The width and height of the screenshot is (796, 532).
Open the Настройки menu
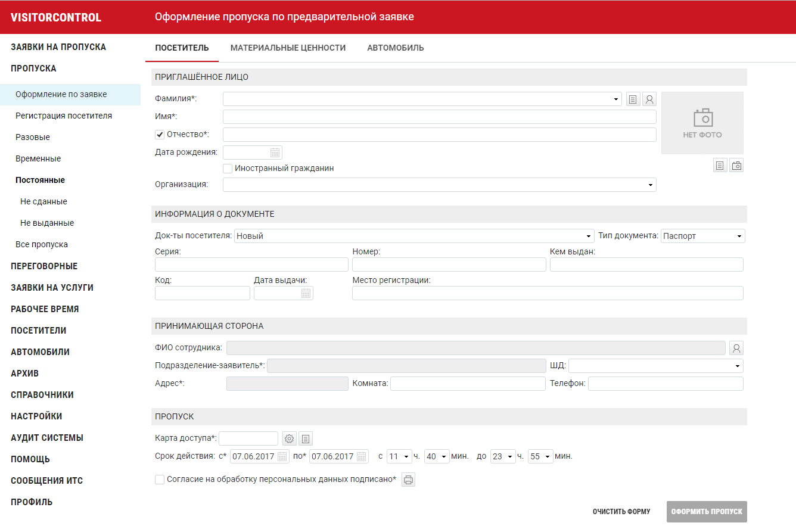[36, 416]
